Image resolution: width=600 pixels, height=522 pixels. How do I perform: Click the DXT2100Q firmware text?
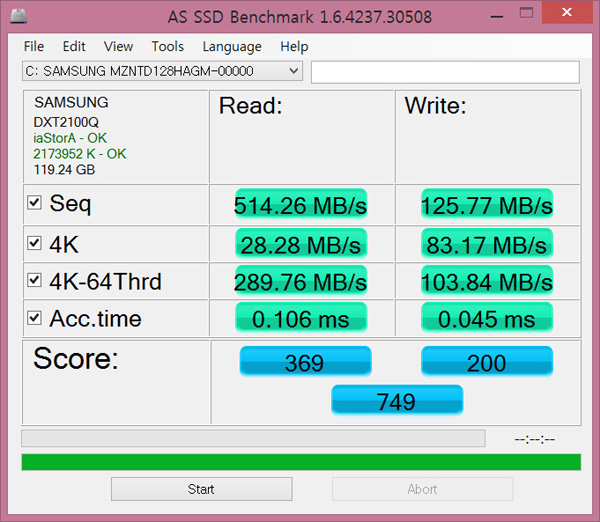(x=66, y=122)
